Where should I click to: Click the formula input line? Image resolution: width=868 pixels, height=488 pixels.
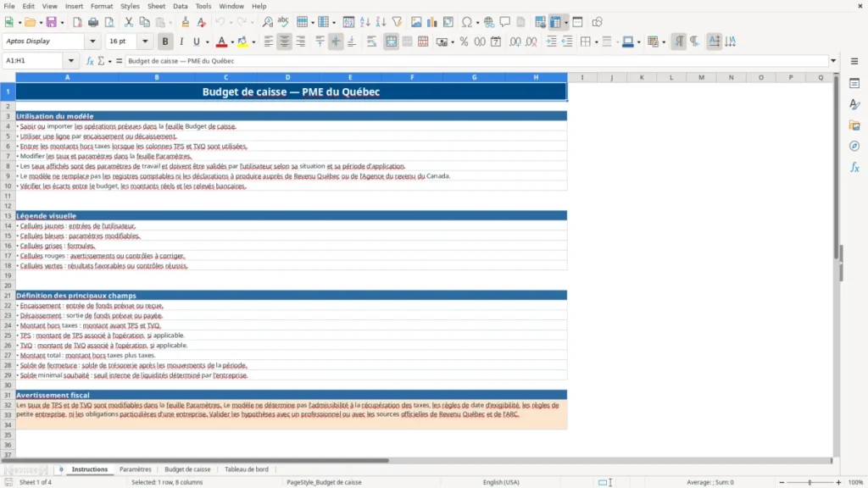click(x=476, y=61)
